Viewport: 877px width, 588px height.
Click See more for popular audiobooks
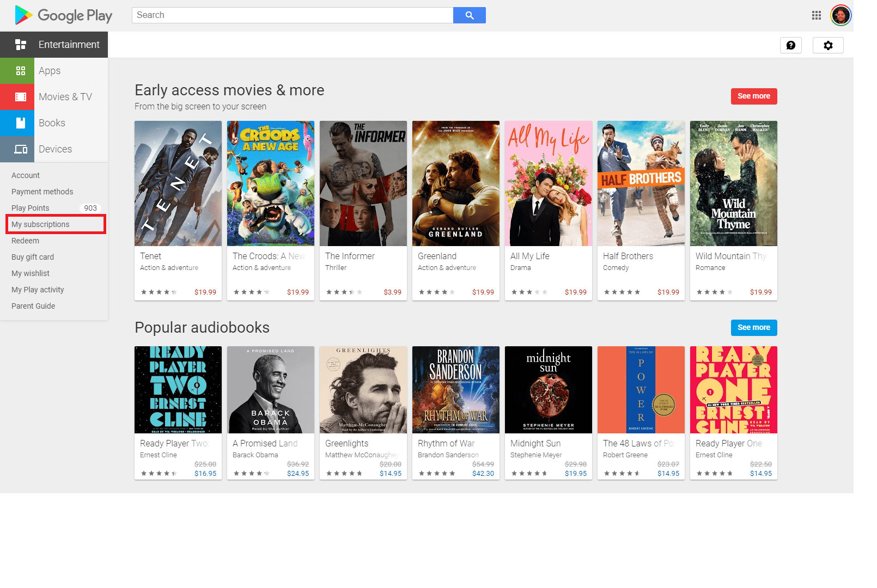pyautogui.click(x=753, y=327)
